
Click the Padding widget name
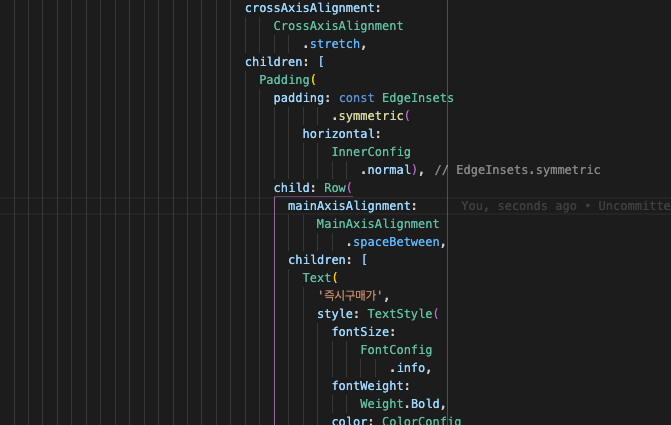click(x=284, y=80)
